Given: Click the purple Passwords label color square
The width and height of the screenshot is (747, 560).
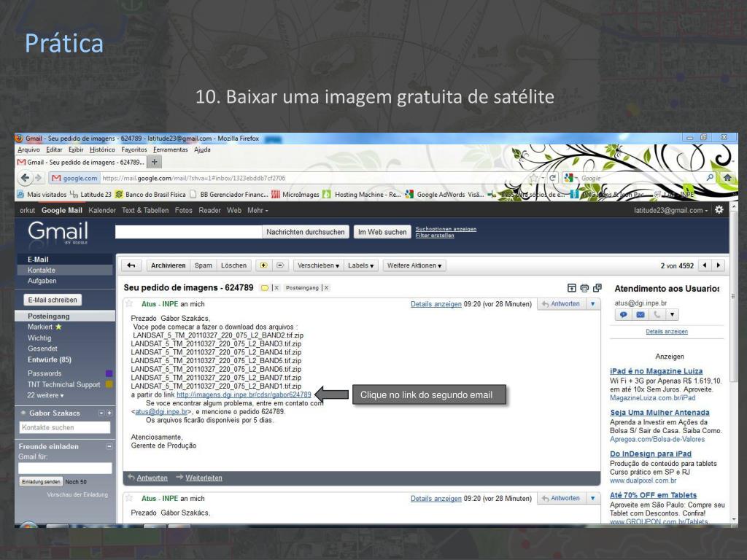Looking at the screenshot, I should 109,373.
